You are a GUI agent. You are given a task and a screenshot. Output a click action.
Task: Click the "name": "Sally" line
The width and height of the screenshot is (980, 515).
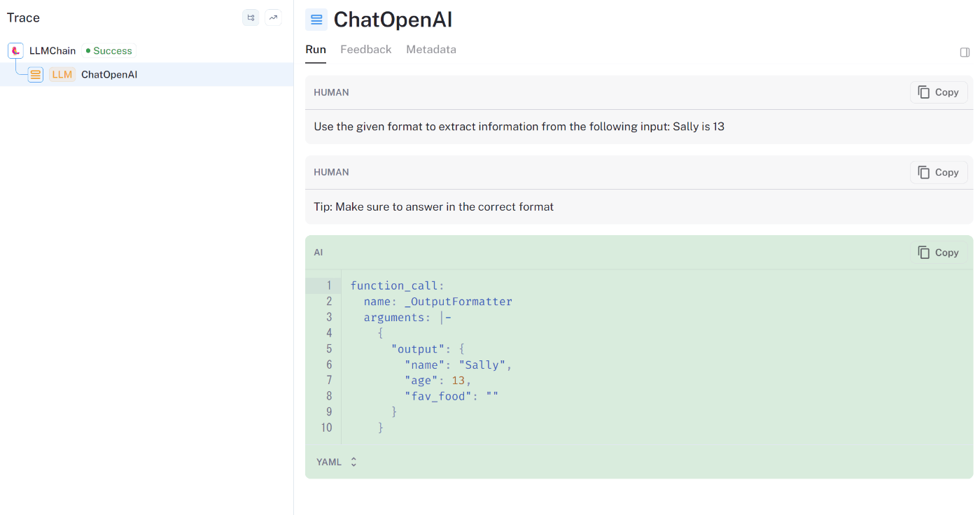click(x=458, y=365)
